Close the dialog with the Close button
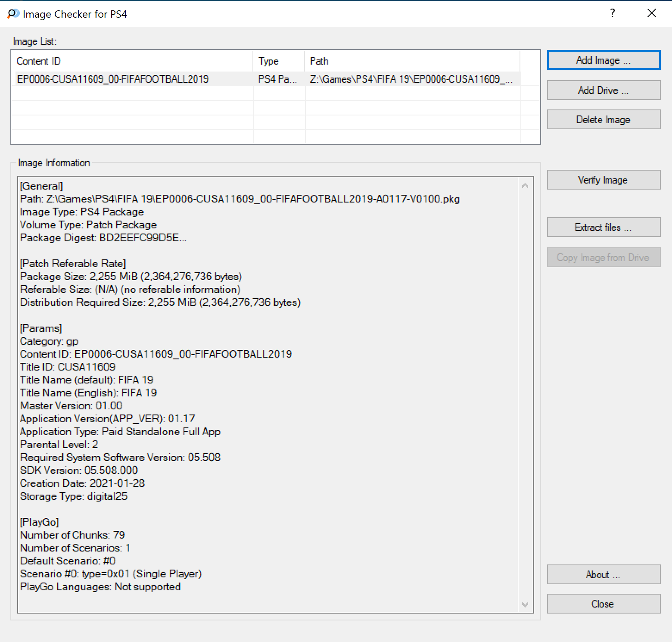 604,604
